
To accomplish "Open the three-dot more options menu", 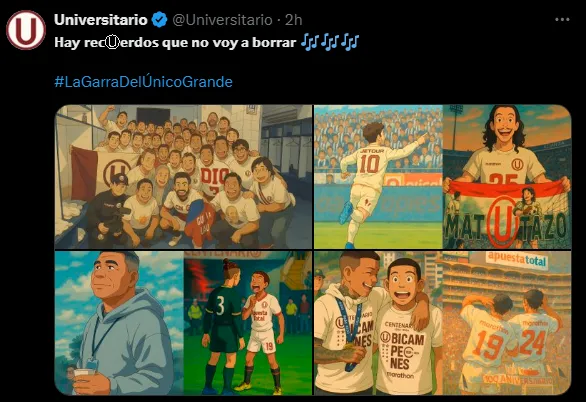I will click(562, 19).
